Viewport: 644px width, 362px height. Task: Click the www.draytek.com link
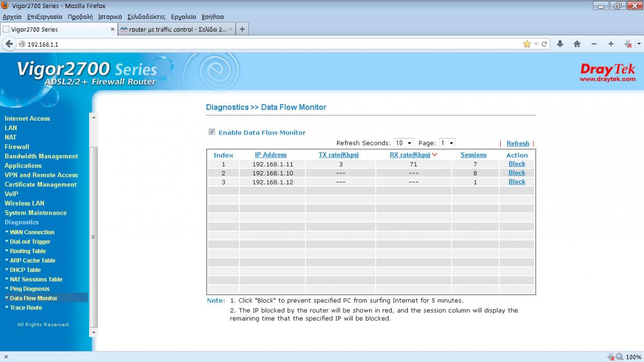coord(608,79)
